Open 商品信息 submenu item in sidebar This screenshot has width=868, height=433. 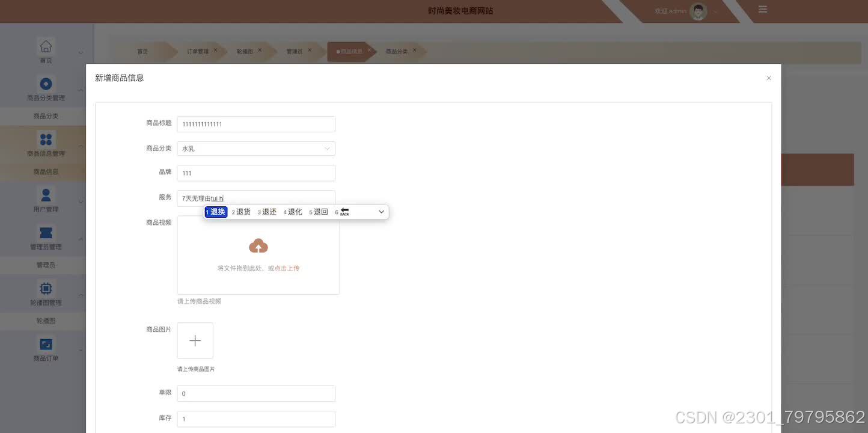click(46, 171)
